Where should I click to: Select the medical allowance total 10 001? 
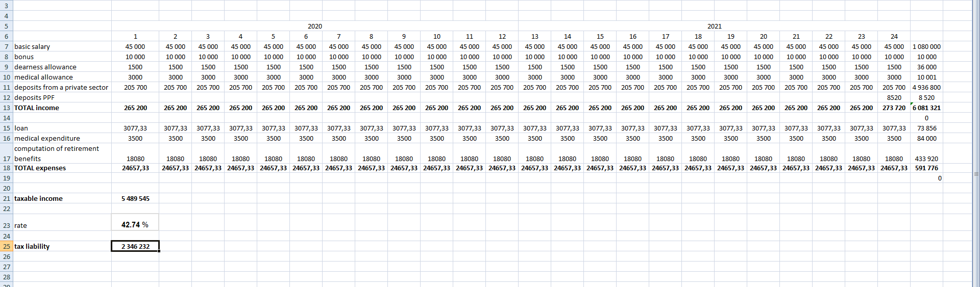click(926, 77)
